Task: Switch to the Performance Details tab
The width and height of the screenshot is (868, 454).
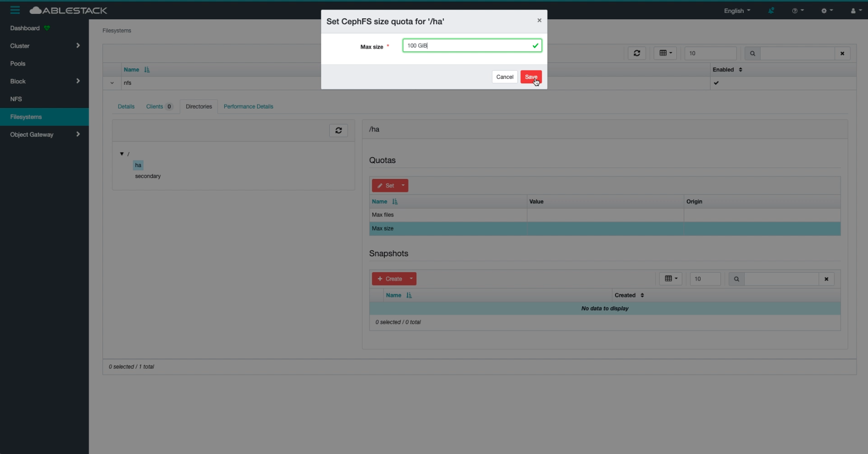Action: tap(248, 107)
